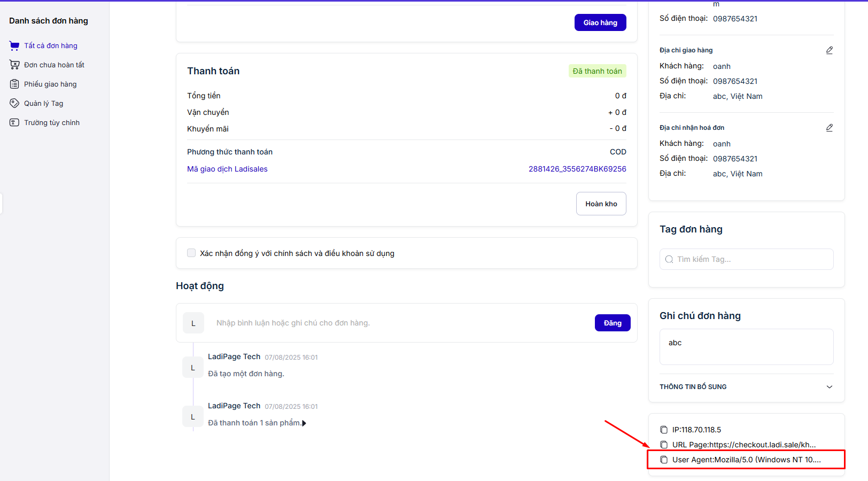
Task: Copy the User Agent string
Action: [664, 460]
